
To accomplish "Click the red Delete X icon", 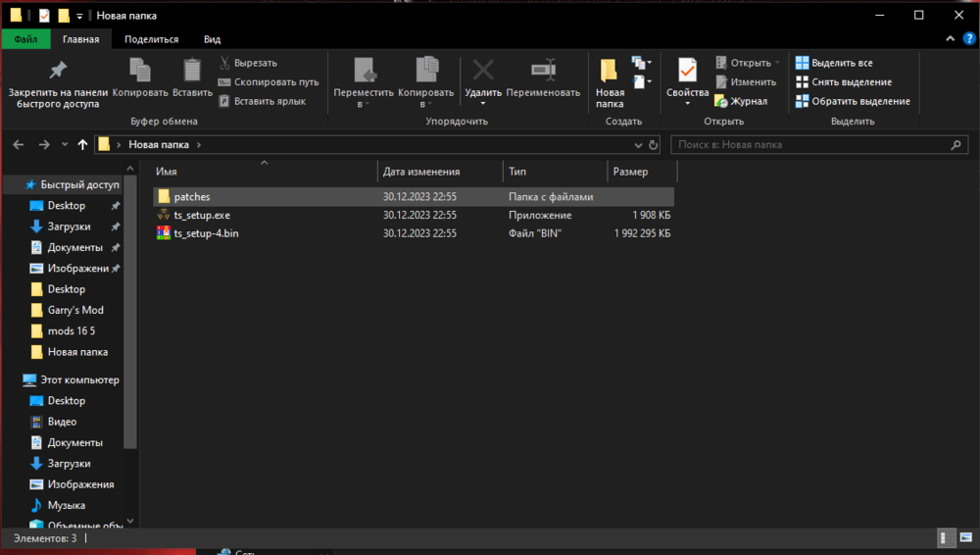I will pyautogui.click(x=483, y=71).
